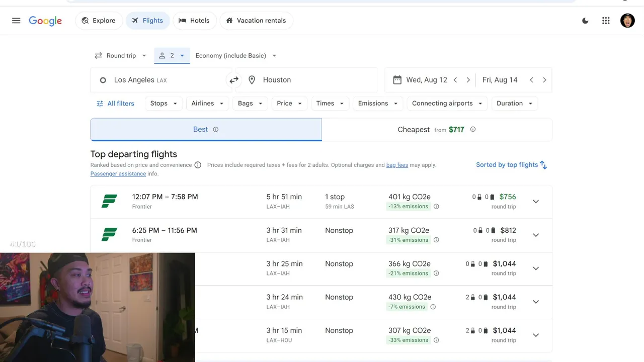Show emissions info for 317 kg flight
644x362 pixels.
436,240
